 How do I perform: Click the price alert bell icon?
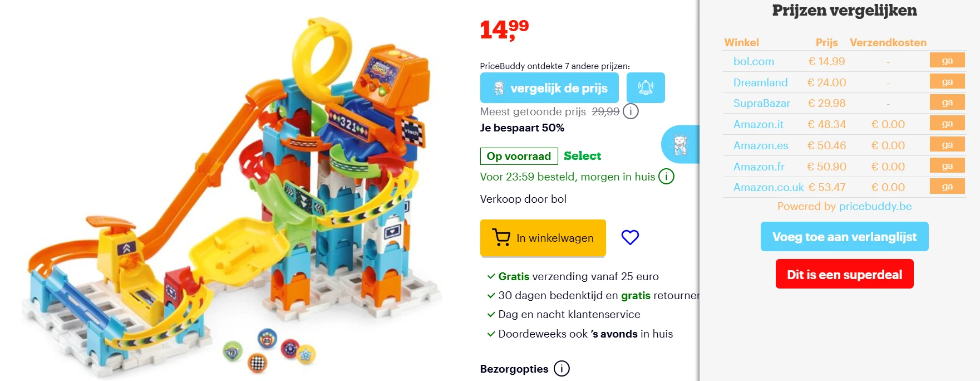[x=646, y=87]
